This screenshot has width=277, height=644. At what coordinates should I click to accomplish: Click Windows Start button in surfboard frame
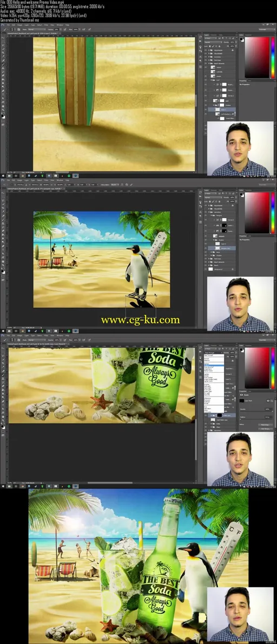pos(3,176)
